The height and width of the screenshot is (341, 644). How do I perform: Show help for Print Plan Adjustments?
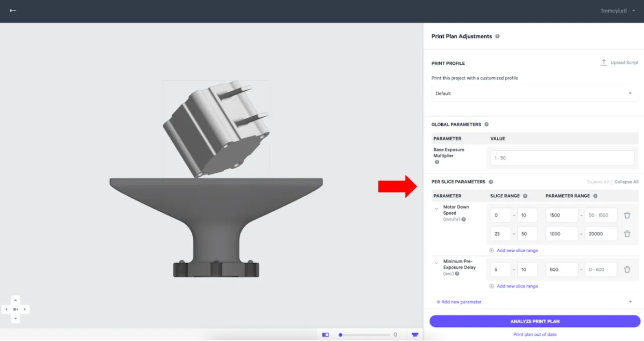tap(497, 36)
